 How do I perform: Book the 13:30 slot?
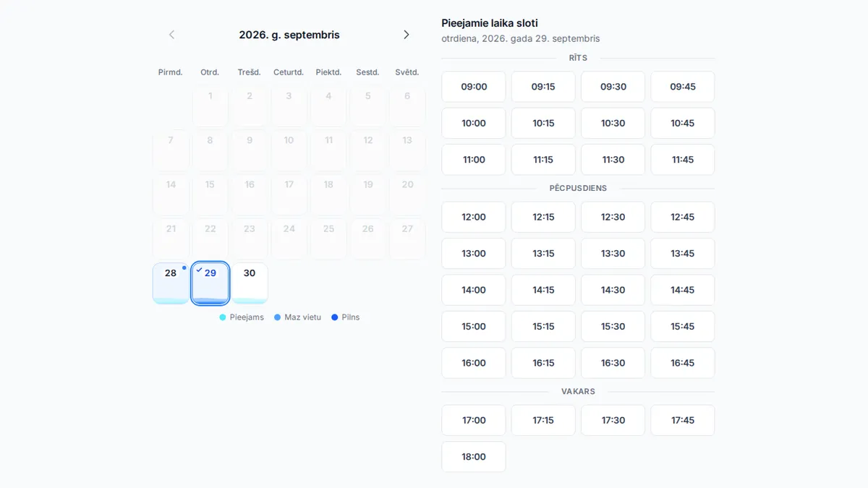[613, 254]
